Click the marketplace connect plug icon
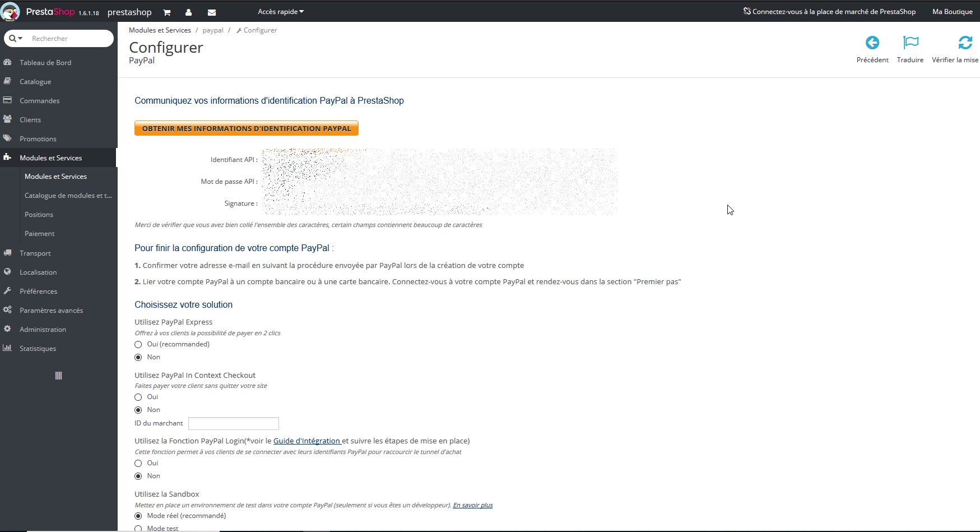 click(x=747, y=11)
